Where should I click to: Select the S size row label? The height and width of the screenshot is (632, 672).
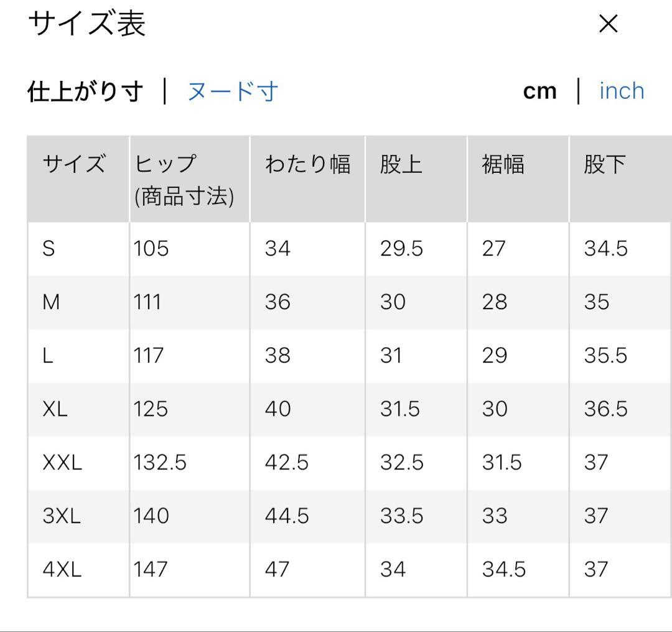49,249
